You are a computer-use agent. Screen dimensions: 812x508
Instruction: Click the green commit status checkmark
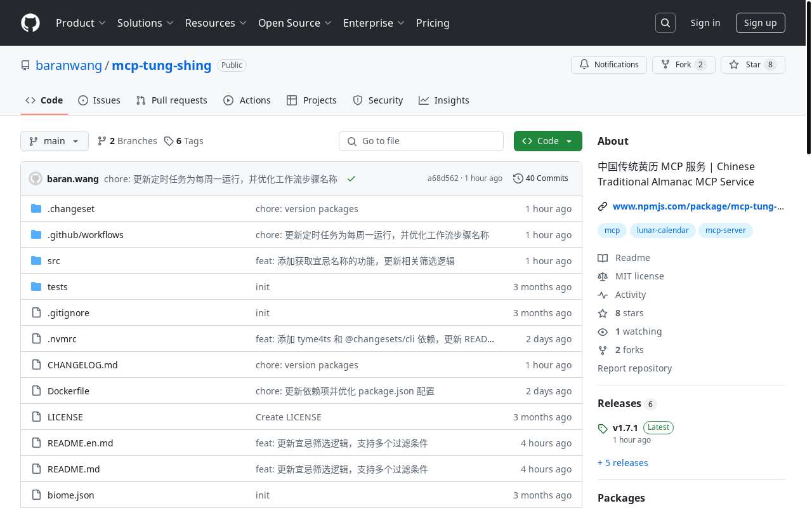(x=351, y=178)
